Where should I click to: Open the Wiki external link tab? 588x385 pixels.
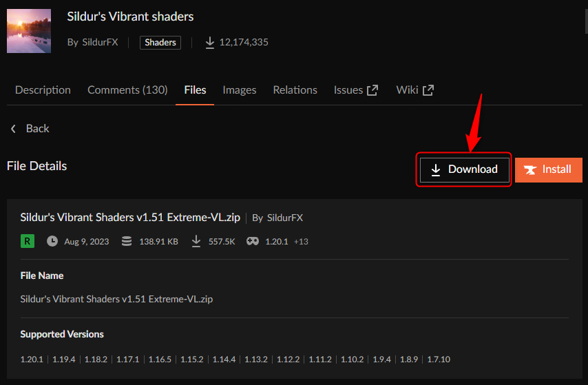[x=415, y=90]
